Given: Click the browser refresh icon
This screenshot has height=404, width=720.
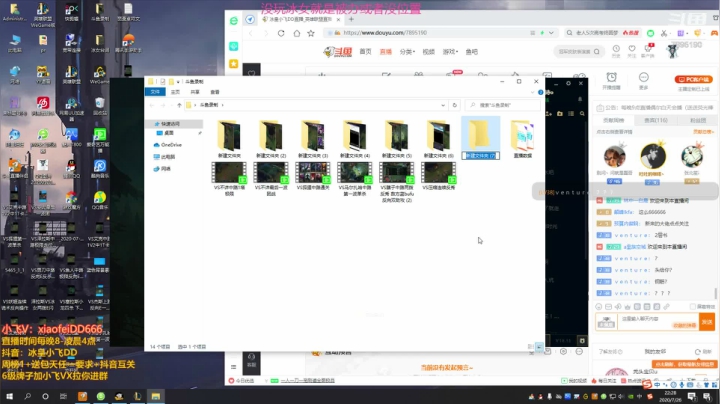Looking at the screenshot, I should [281, 33].
